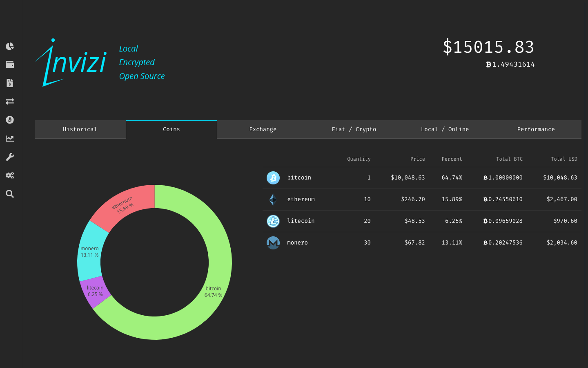
Task: Click the litecoin logo in the table row
Action: coord(273,221)
